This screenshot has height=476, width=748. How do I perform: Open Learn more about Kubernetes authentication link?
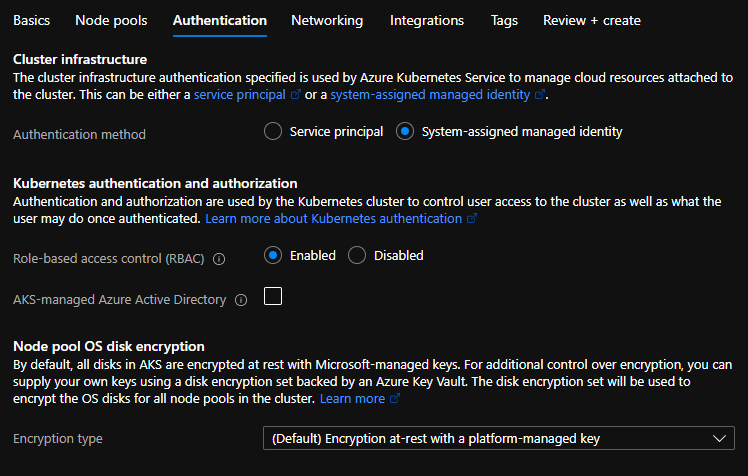pos(333,218)
